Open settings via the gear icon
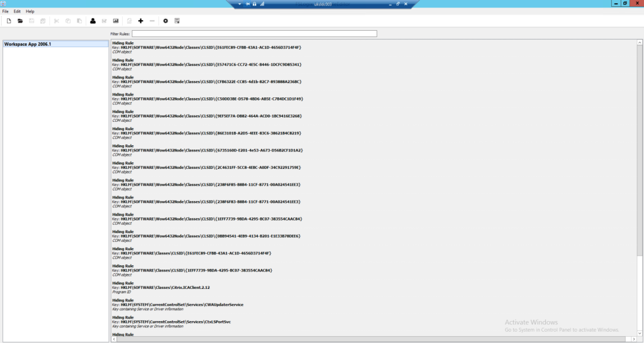 pyautogui.click(x=165, y=21)
